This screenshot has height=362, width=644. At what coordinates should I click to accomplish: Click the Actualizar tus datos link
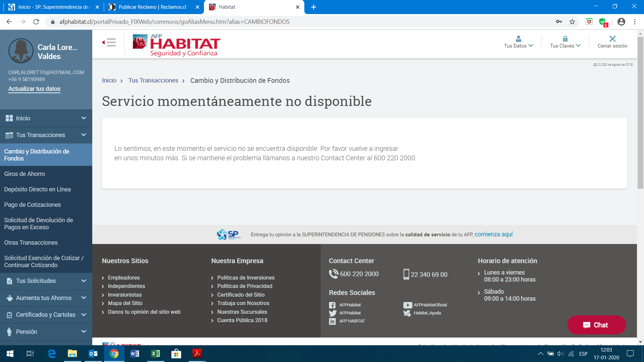tap(34, 89)
